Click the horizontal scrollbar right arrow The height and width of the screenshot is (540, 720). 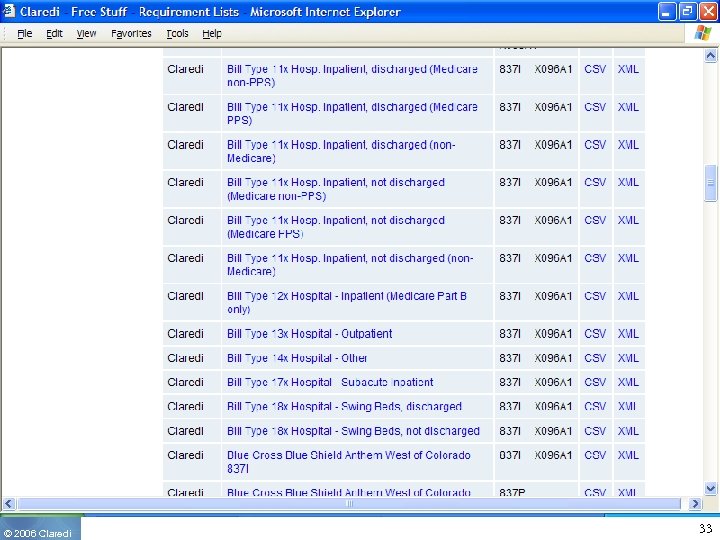tap(695, 504)
